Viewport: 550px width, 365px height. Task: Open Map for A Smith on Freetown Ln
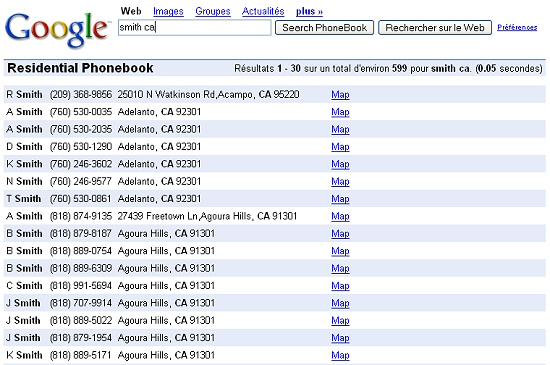click(340, 216)
